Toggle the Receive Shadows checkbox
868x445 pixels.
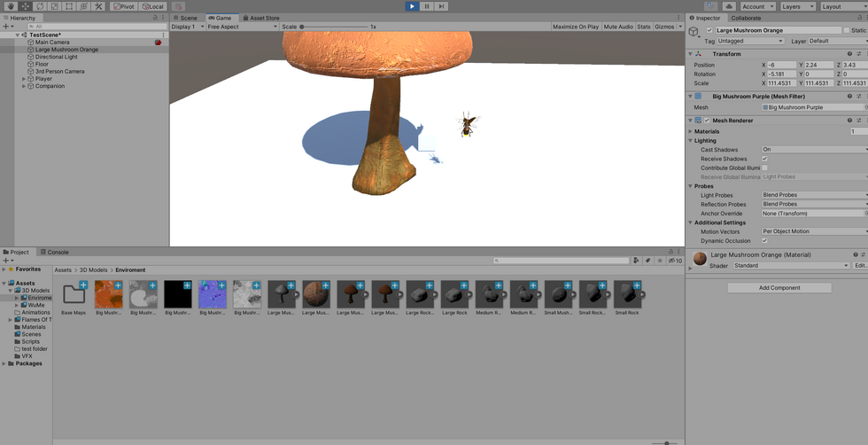click(x=764, y=159)
